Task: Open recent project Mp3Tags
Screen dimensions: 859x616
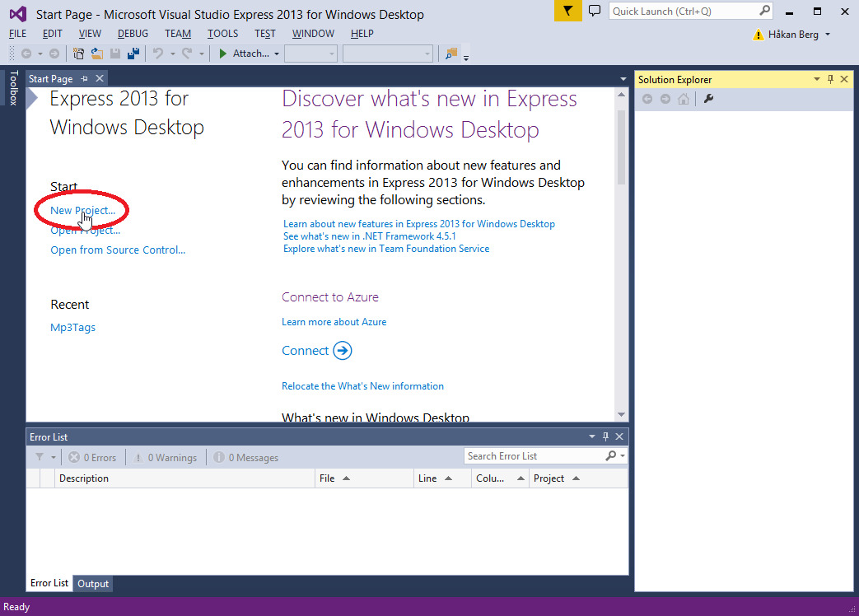Action: point(72,328)
